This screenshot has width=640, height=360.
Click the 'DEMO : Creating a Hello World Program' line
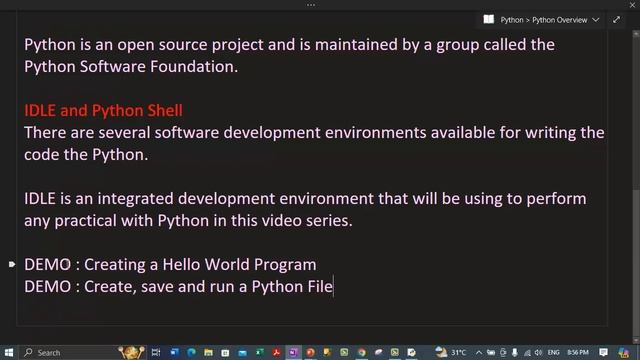pos(170,264)
